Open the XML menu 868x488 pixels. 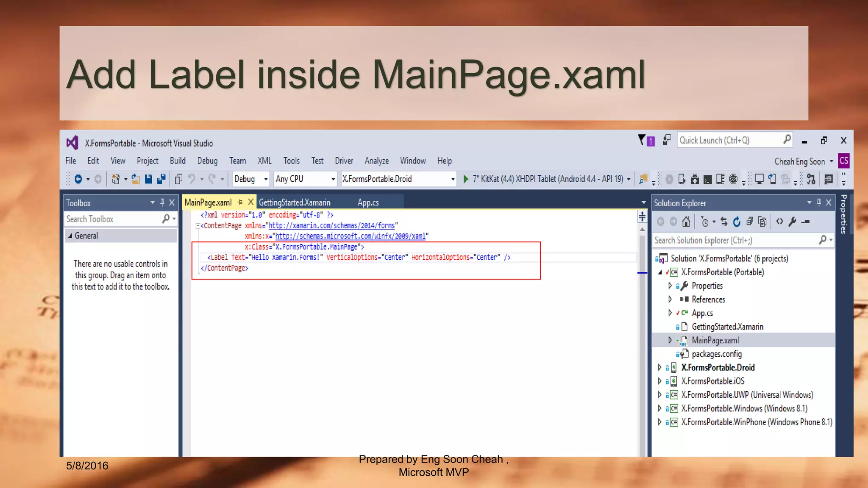[x=264, y=161]
